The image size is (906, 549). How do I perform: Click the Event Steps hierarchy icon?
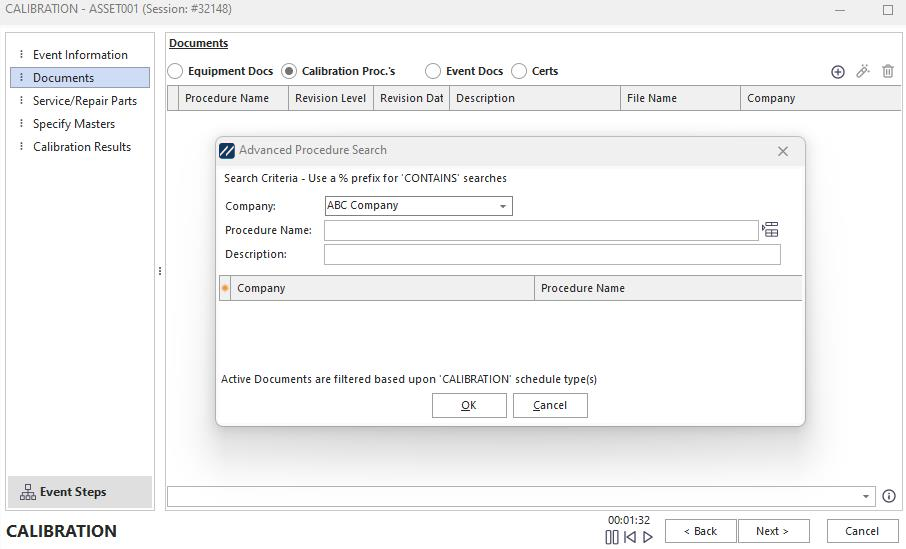28,492
